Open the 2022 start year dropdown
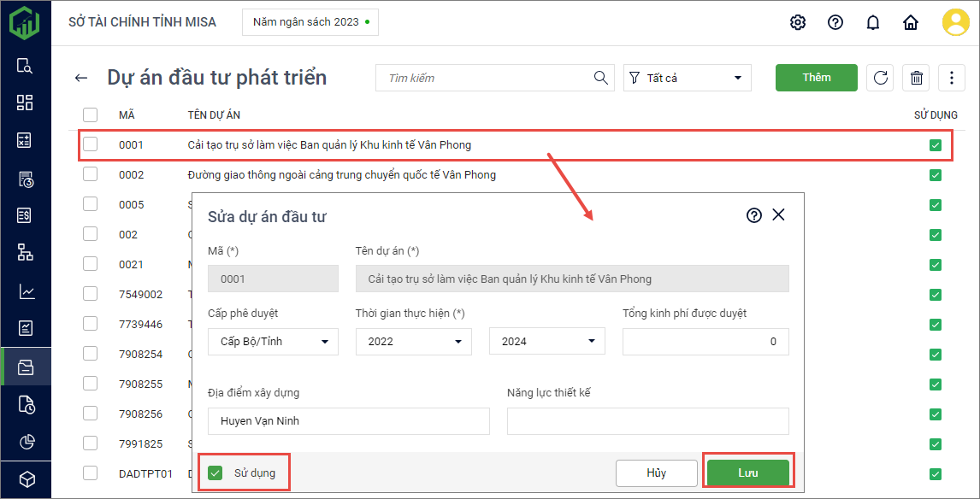Viewport: 980px width, 499px height. pos(413,342)
